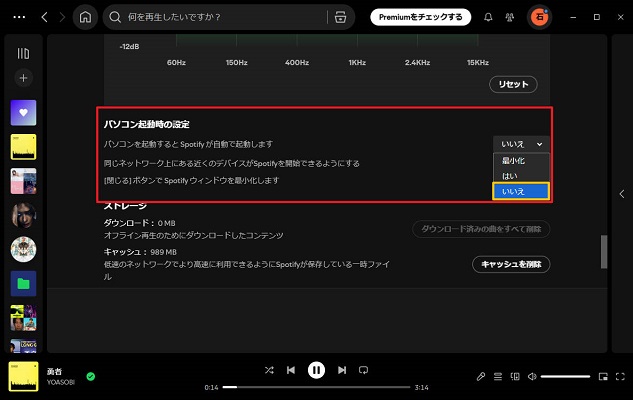Click the equalizer リセット button
633x400 pixels.
(513, 84)
